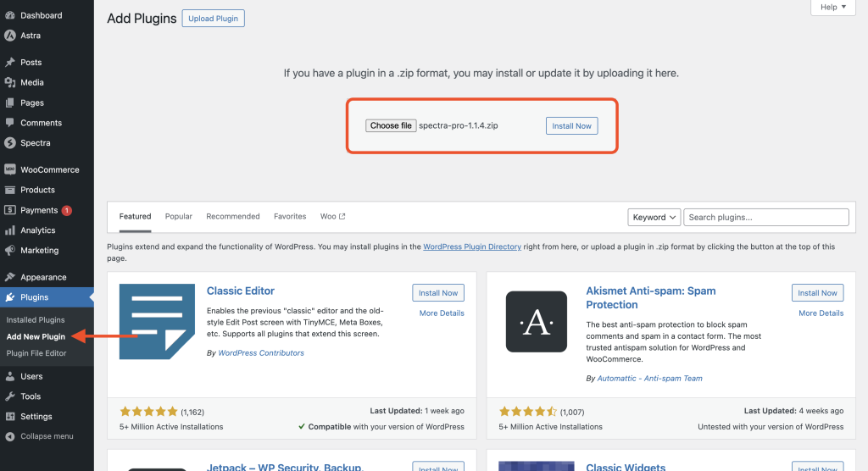Click the Payments notification badge
The height and width of the screenshot is (471, 868).
66,210
